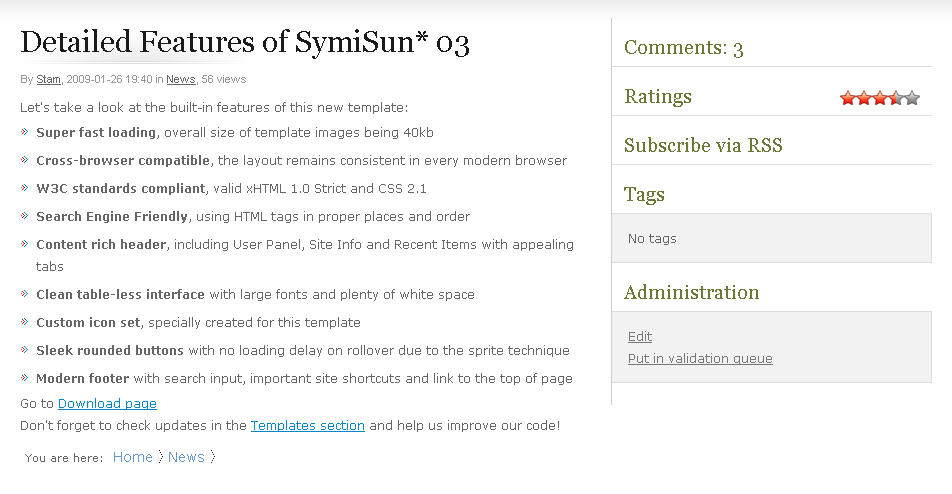Image resolution: width=952 pixels, height=494 pixels.
Task: Give the article five stars
Action: pyautogui.click(x=912, y=98)
